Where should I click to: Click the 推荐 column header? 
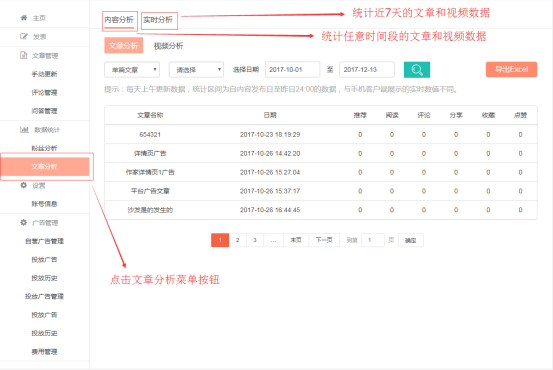click(360, 115)
